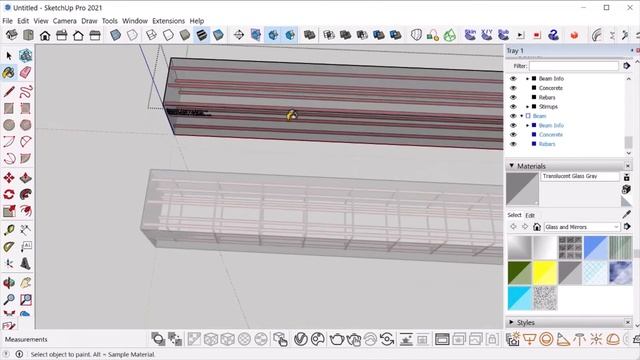Screen dimensions: 640x360
Task: Open the Materials details menu arrow
Action: [627, 227]
